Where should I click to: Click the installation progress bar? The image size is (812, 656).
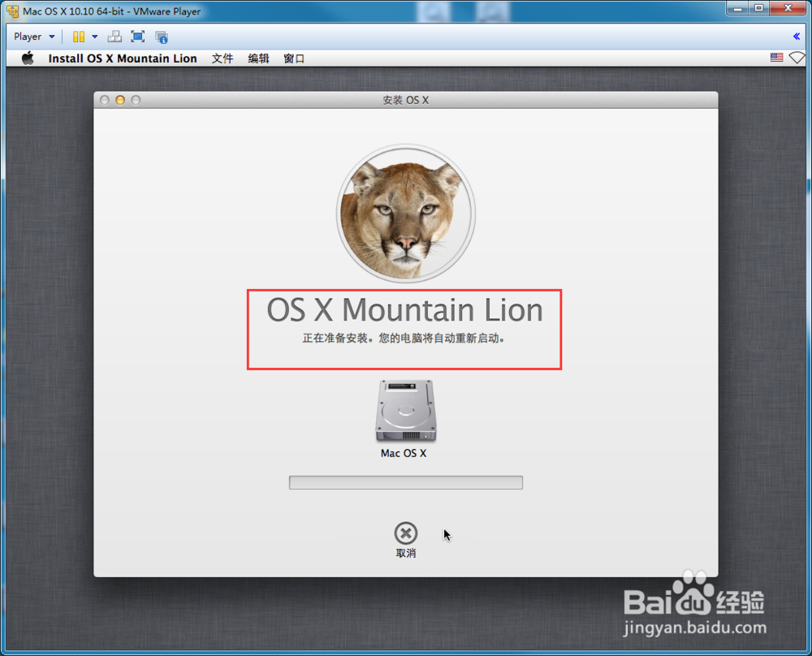pos(406,482)
